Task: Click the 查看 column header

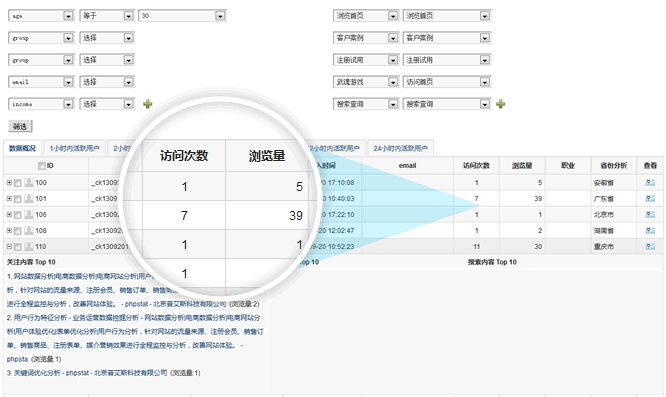Action: click(x=650, y=166)
